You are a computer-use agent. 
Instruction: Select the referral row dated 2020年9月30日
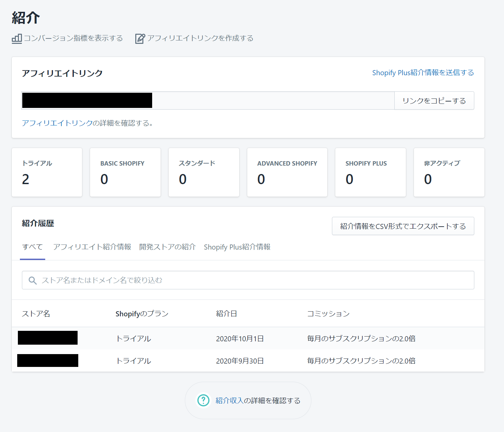pos(248,361)
